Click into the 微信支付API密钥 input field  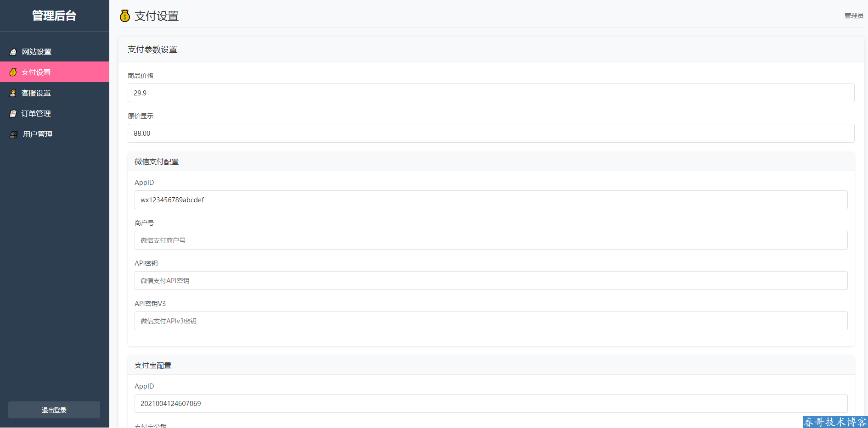490,280
